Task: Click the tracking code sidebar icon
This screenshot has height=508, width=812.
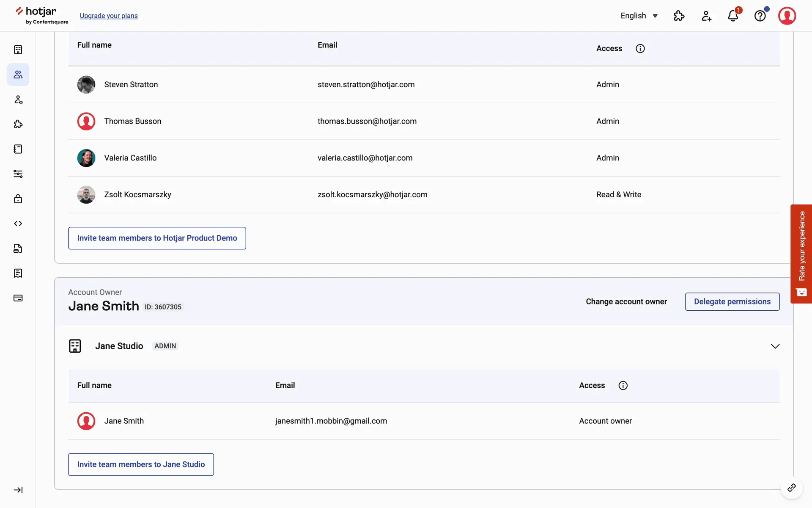Action: coord(18,224)
